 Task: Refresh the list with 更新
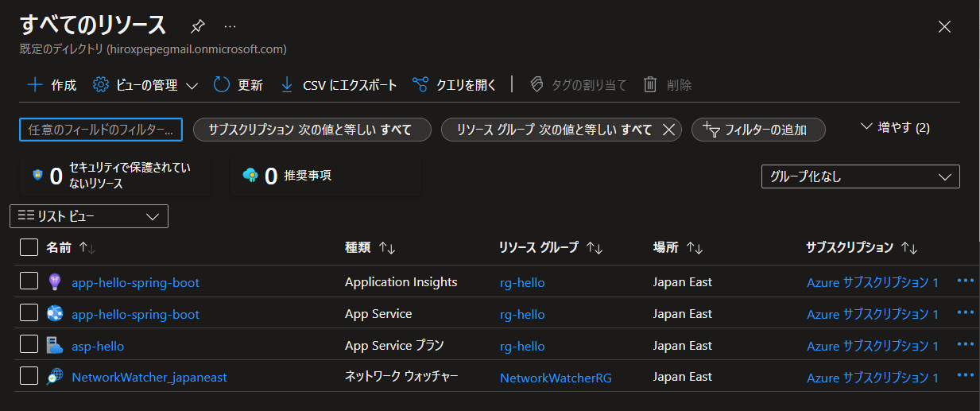pyautogui.click(x=238, y=85)
